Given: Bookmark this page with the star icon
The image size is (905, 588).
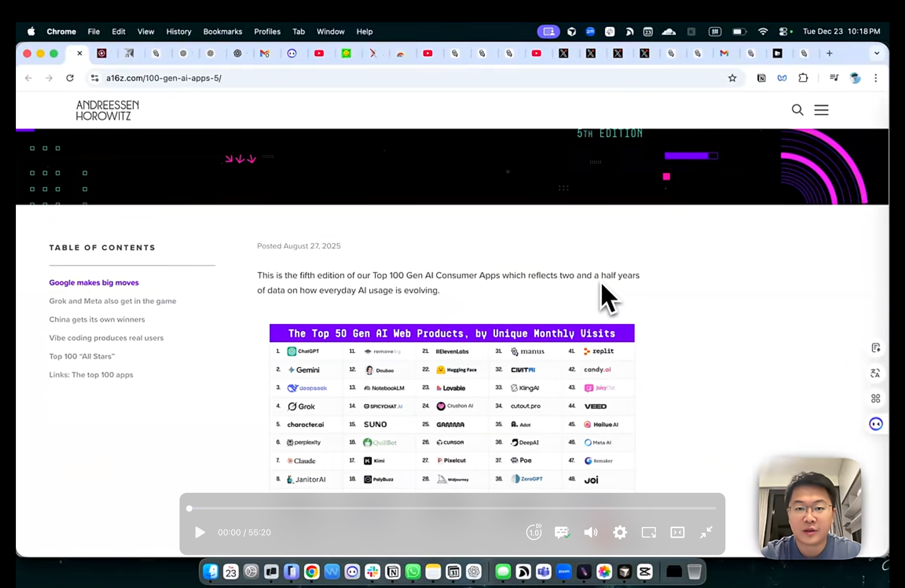Looking at the screenshot, I should point(732,78).
